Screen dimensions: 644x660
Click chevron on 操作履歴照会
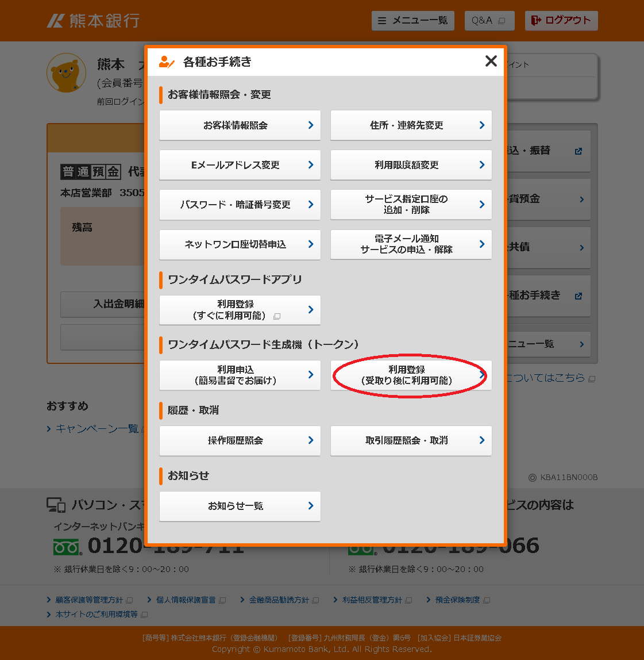[x=310, y=440]
